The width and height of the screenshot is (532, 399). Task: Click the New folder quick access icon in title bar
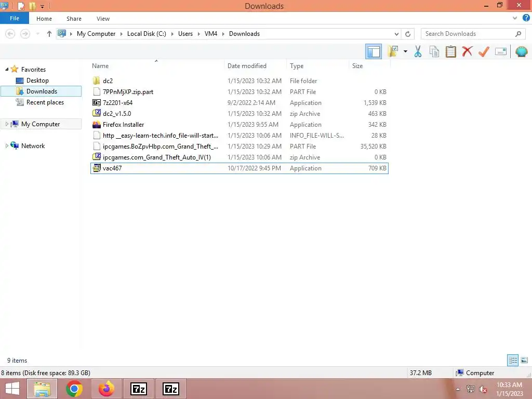coord(33,6)
